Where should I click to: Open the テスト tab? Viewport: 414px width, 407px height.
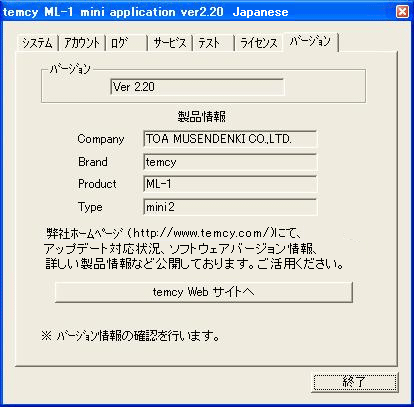tap(214, 43)
